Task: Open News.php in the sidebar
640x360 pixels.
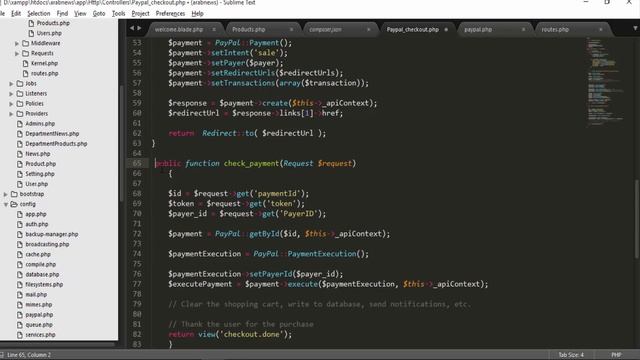Action: pyautogui.click(x=38, y=154)
